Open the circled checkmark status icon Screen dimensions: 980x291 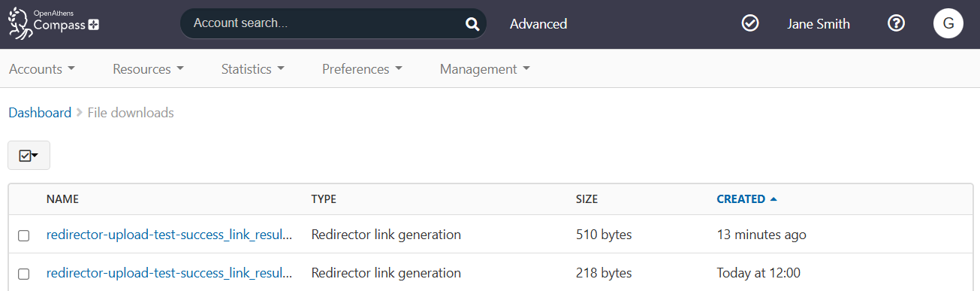point(749,23)
